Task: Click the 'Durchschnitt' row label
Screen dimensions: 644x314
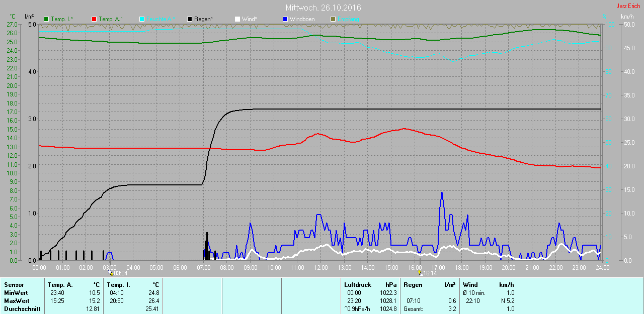Action: pos(22,309)
